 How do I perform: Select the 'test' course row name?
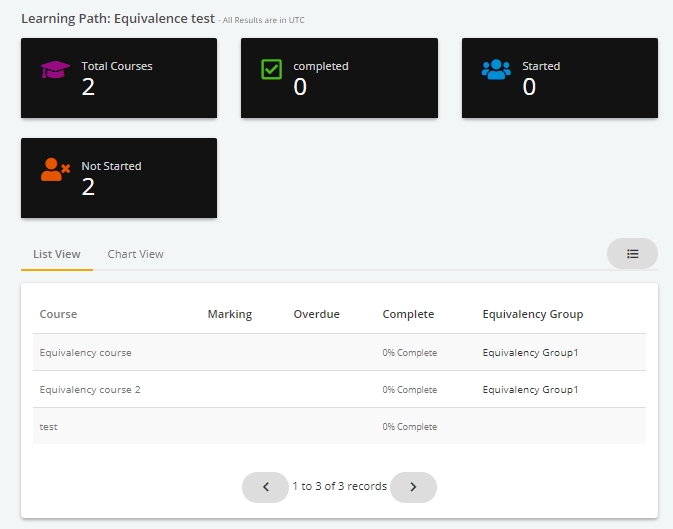click(49, 427)
